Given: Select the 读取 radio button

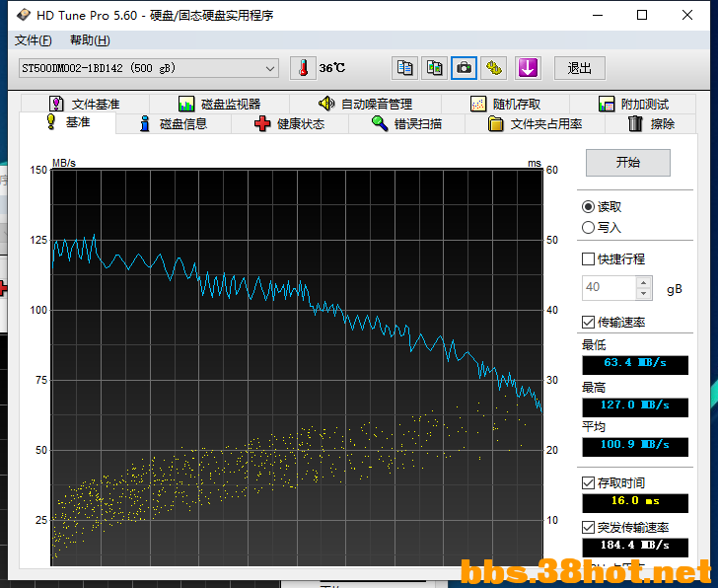Looking at the screenshot, I should 602,207.
